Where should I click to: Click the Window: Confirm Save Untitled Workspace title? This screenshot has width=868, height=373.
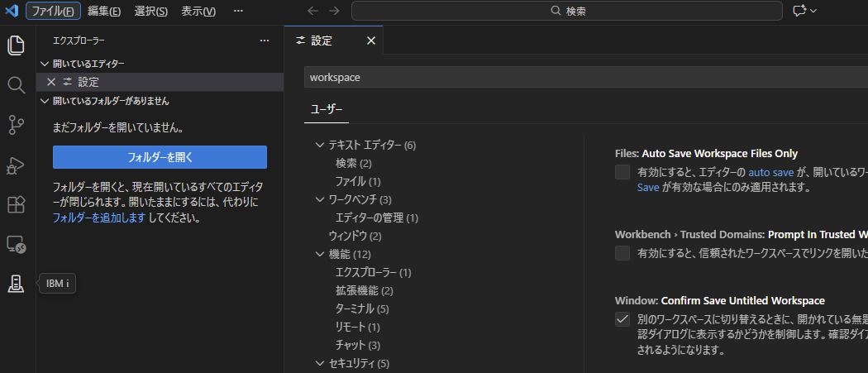point(720,300)
